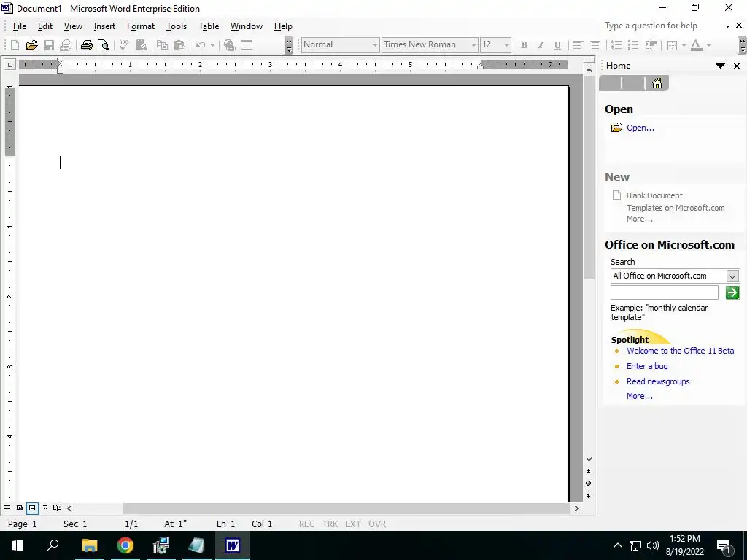Viewport: 747px width, 560px height.
Task: Click the Align Left icon
Action: coord(578,45)
